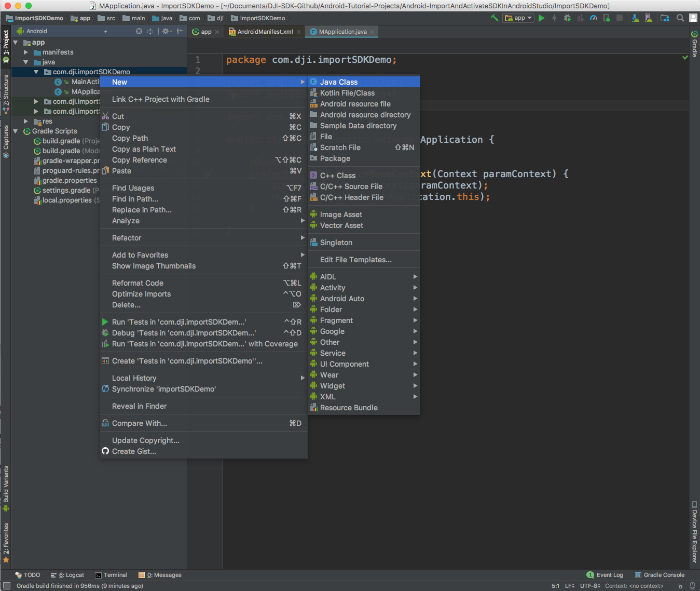Open the Android Profiler gauge icon
The width and height of the screenshot is (700, 591).
pyautogui.click(x=594, y=18)
